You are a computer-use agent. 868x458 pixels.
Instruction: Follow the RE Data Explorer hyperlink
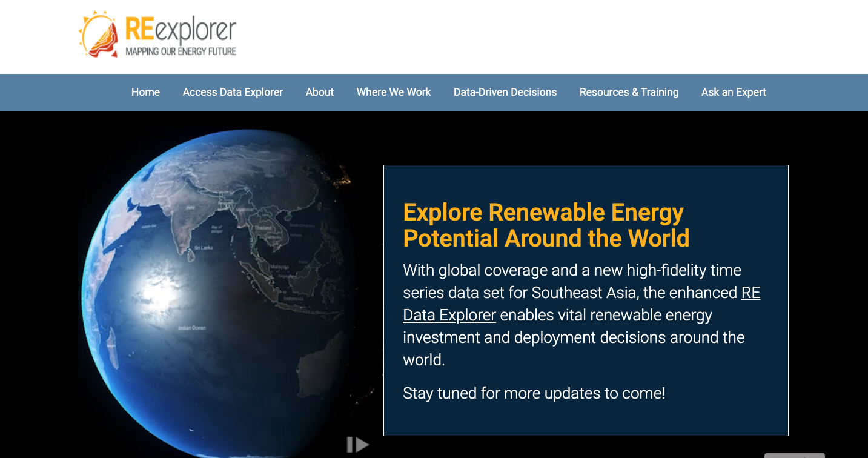coord(449,315)
